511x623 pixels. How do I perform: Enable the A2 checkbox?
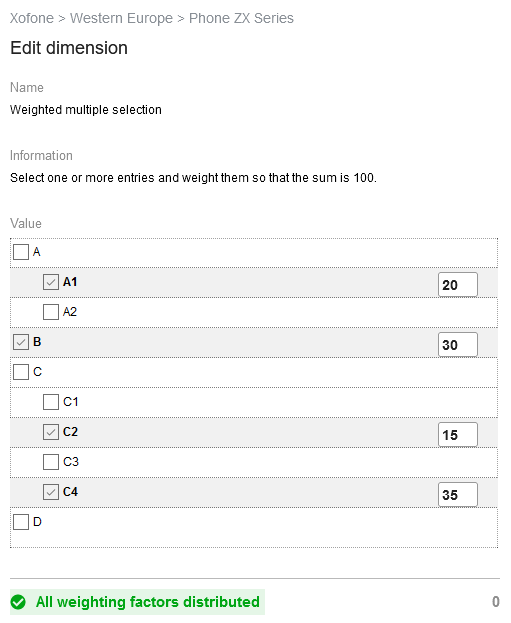(x=51, y=312)
